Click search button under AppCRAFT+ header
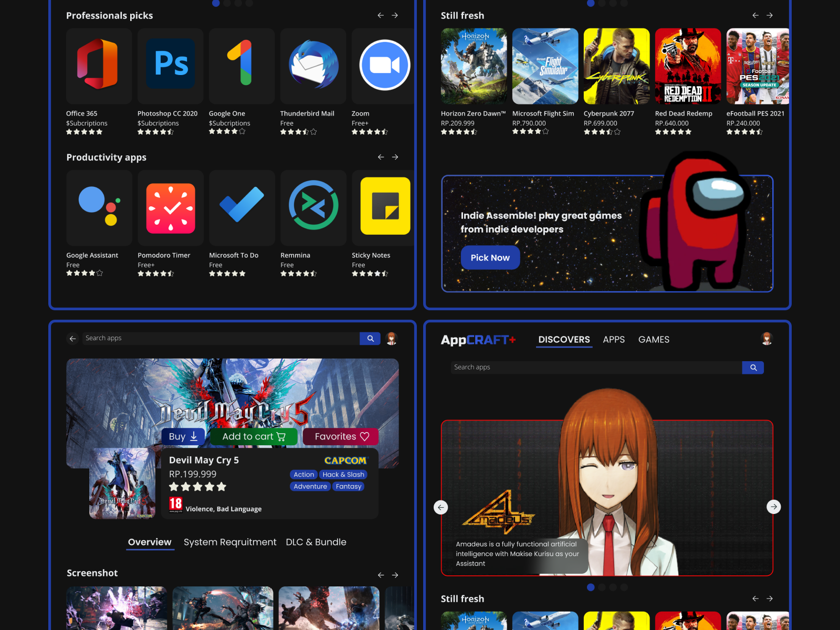The height and width of the screenshot is (630, 840). [753, 367]
